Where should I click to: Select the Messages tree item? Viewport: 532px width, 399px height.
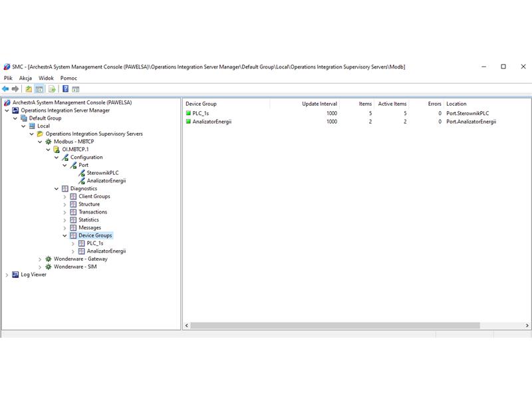[90, 227]
